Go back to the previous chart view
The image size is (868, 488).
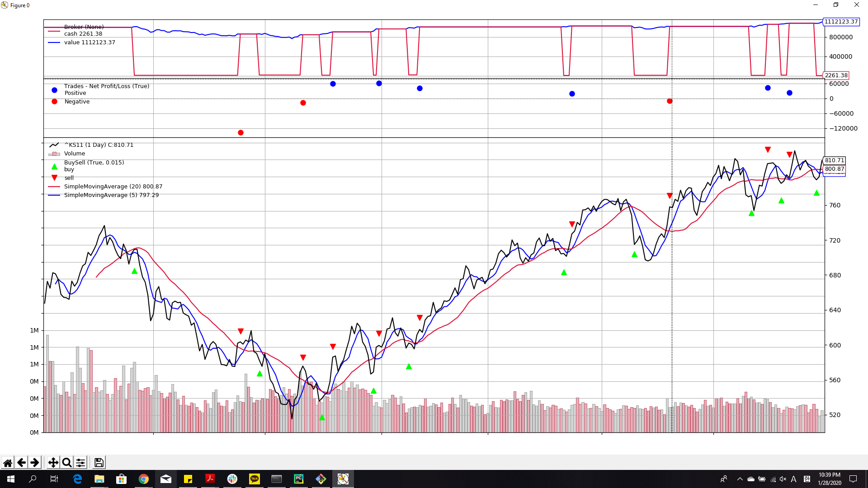click(21, 462)
